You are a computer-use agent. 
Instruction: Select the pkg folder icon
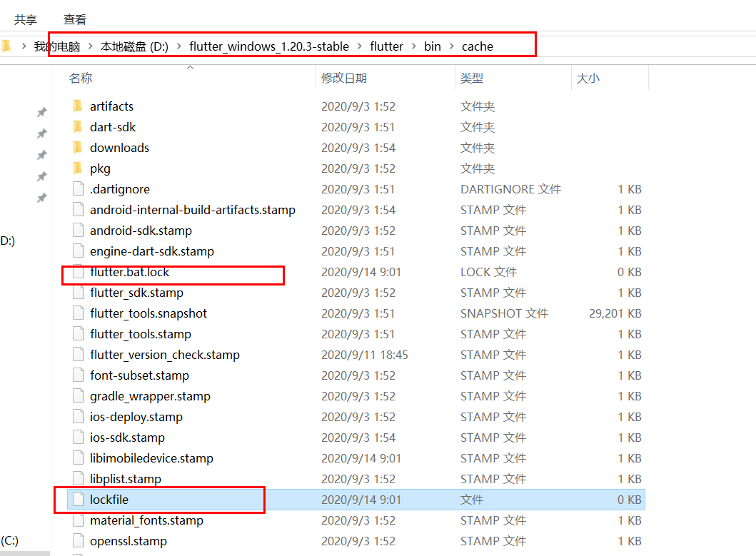coord(78,168)
